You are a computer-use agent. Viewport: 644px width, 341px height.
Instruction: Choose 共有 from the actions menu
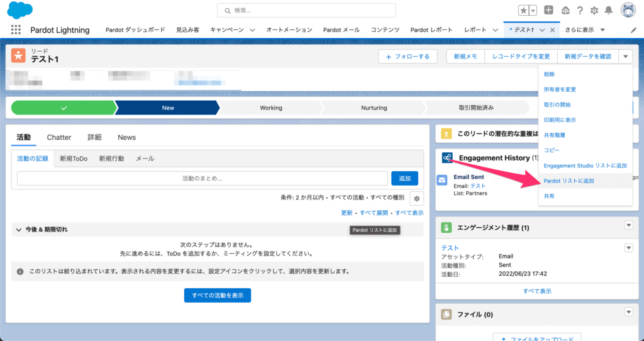coord(585,196)
